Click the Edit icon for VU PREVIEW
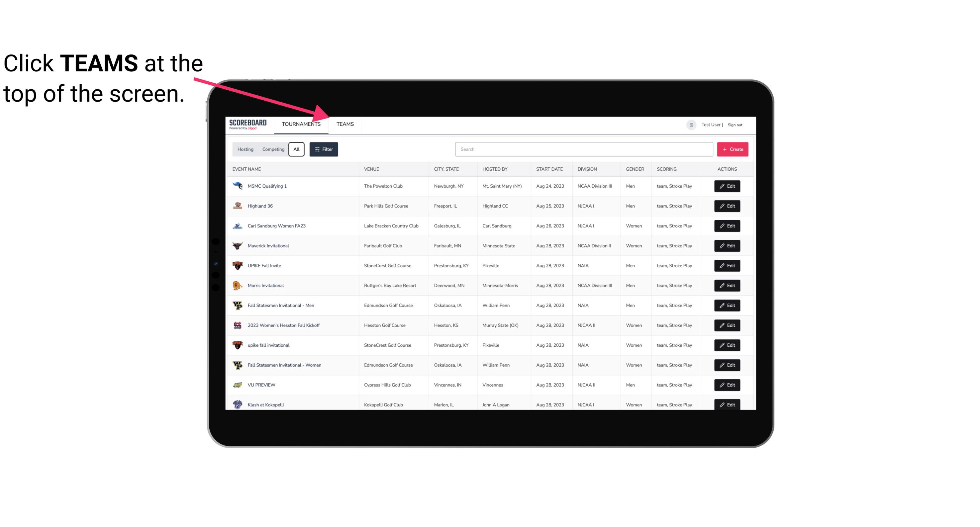The width and height of the screenshot is (980, 527). [x=728, y=385]
